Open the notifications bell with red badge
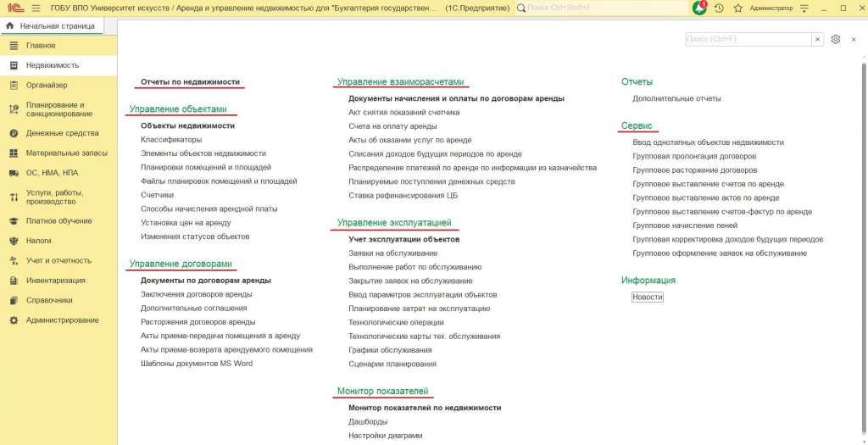868x445 pixels. point(699,8)
